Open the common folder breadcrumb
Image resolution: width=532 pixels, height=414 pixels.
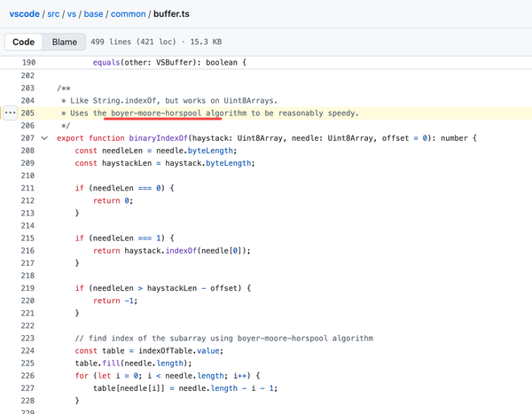coord(129,14)
